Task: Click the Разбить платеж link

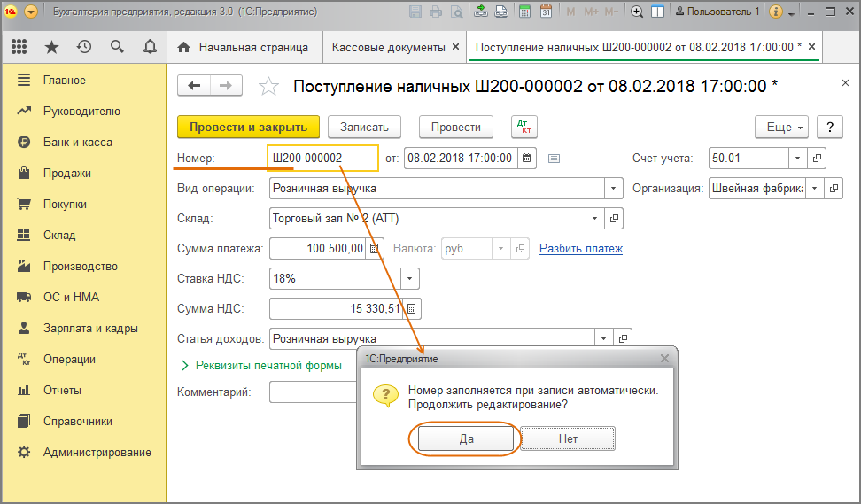Action: point(580,249)
